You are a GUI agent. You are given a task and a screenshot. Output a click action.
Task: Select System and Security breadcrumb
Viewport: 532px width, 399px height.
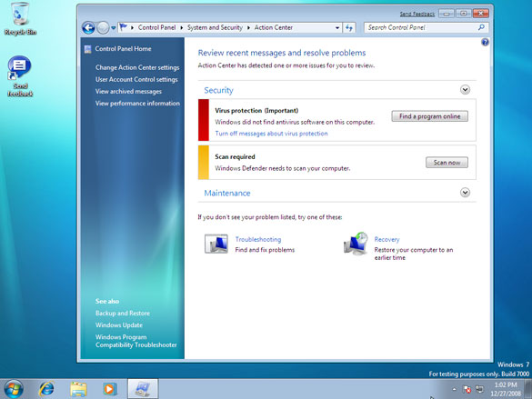click(x=215, y=27)
